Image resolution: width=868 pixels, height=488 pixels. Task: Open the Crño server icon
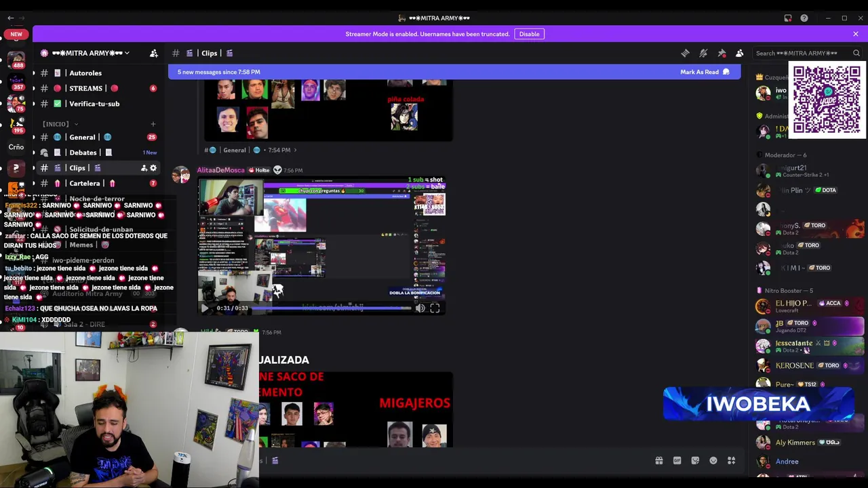16,146
